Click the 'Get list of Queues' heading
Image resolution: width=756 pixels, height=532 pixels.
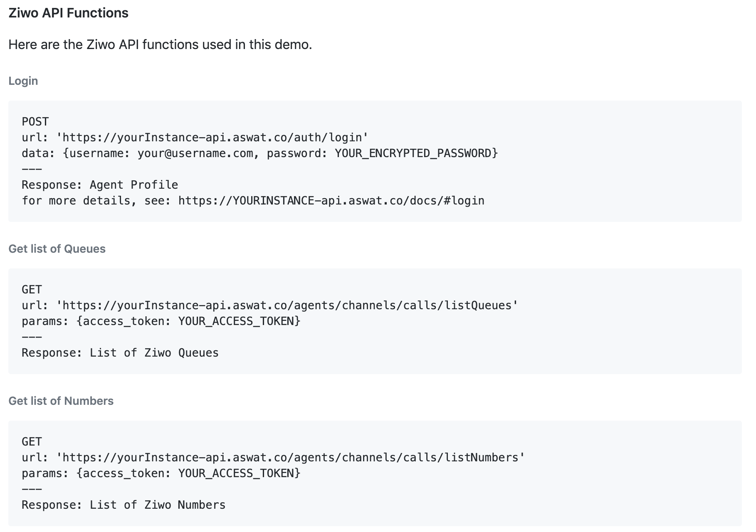pyautogui.click(x=57, y=249)
